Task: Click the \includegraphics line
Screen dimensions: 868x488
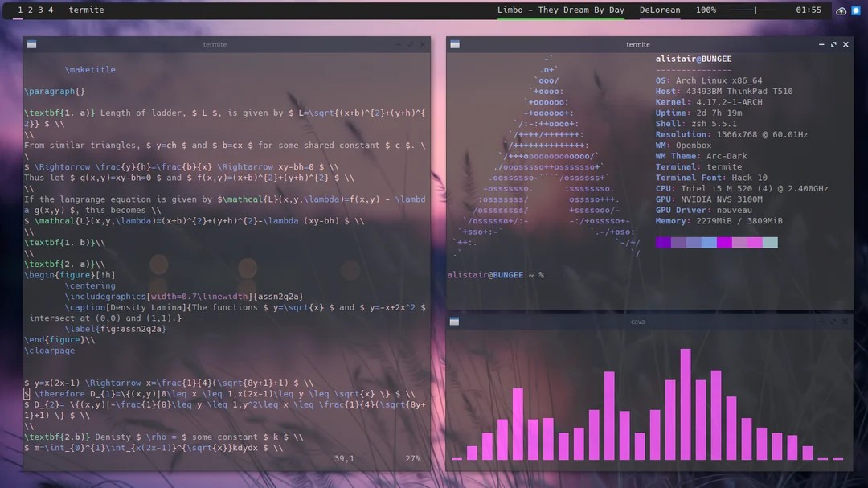Action: pos(184,297)
